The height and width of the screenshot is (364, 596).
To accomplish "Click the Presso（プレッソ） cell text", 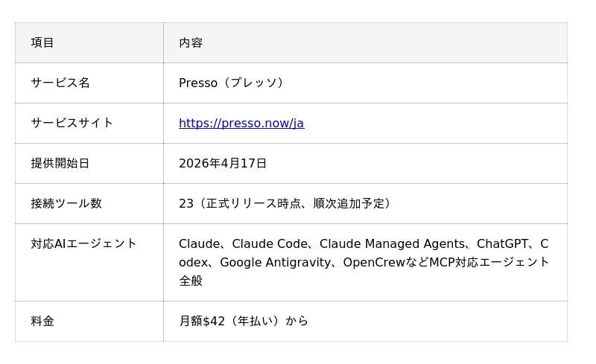I will coord(232,83).
